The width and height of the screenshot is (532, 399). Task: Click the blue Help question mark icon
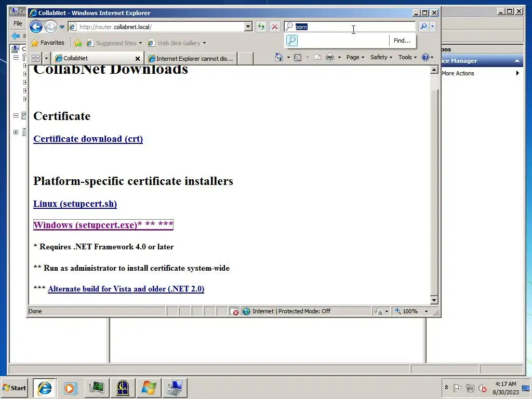tap(425, 57)
